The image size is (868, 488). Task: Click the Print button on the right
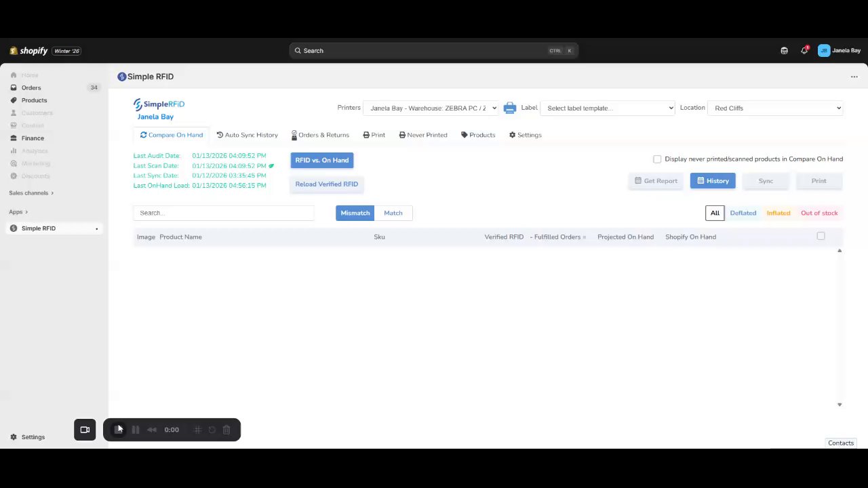tap(818, 181)
